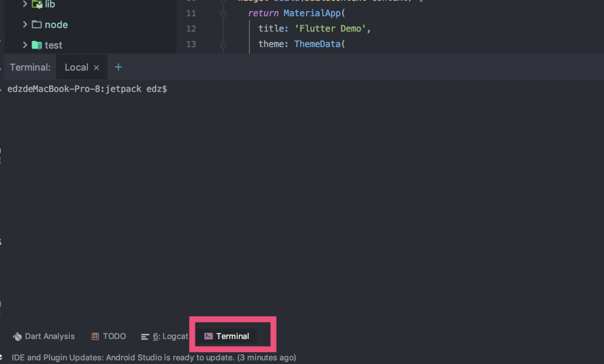Click the IDE and Plugin Updates status message
The image size is (604, 364).
point(154,358)
